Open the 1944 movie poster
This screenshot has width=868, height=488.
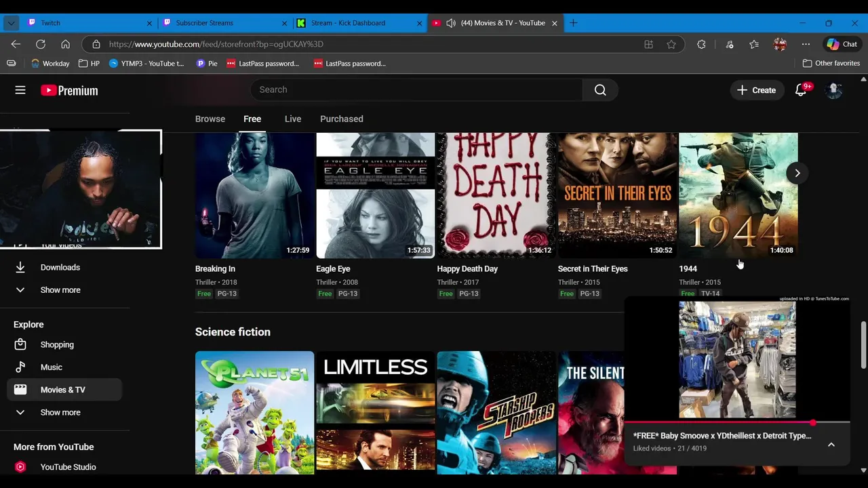coord(738,195)
